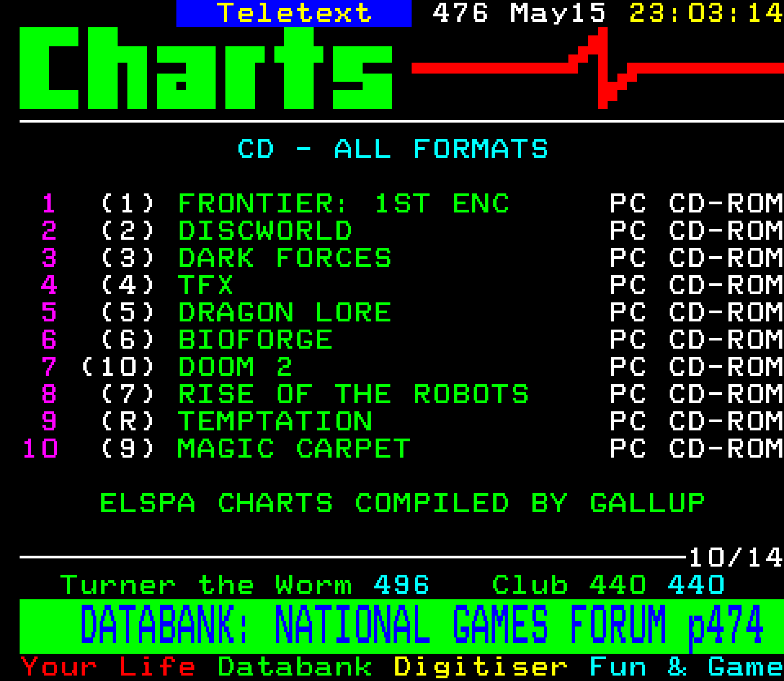
Task: Click the subpage indicator 10/14
Action: [736, 558]
